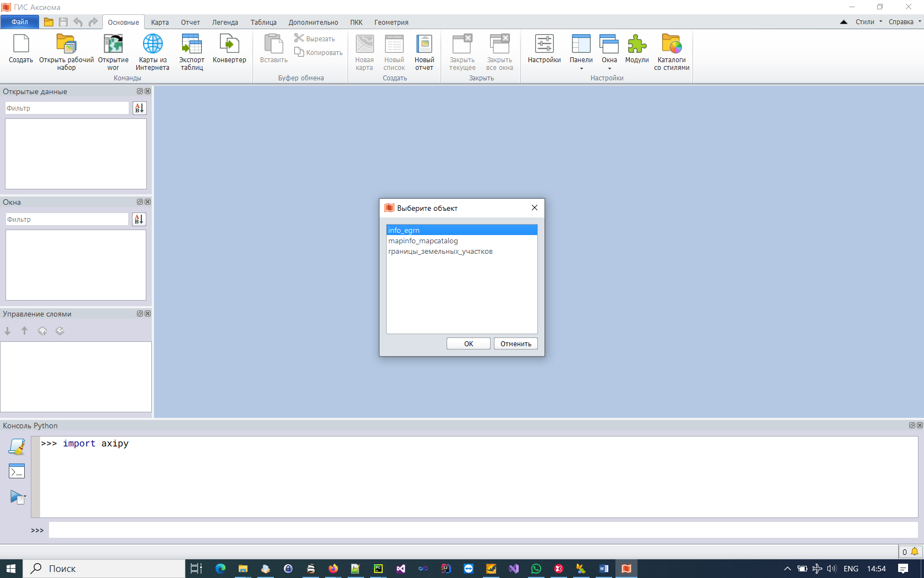924x578 pixels.
Task: Click the Create new document icon
Action: click(x=21, y=44)
